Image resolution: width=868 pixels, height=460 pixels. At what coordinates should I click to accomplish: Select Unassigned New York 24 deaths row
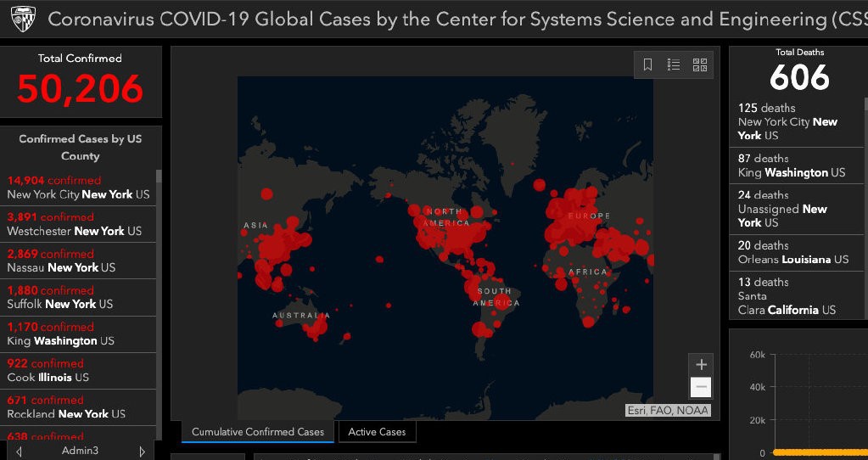point(797,209)
